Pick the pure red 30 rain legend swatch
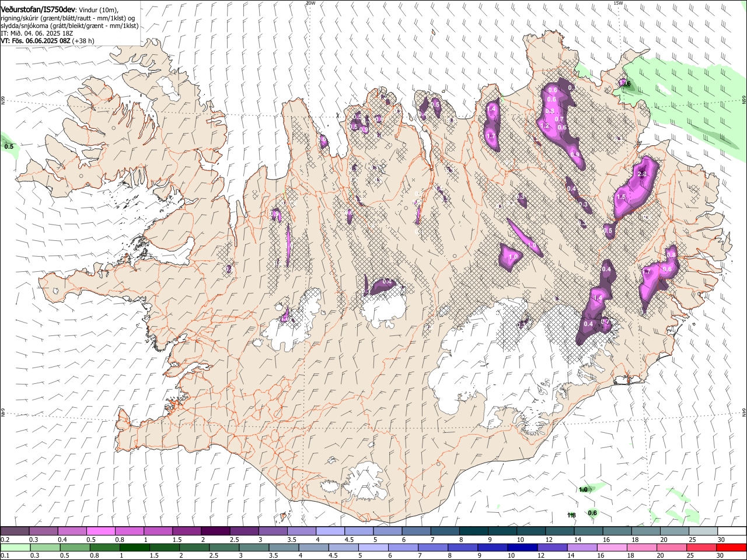Screen dimensions: 747x560 (x=731, y=548)
